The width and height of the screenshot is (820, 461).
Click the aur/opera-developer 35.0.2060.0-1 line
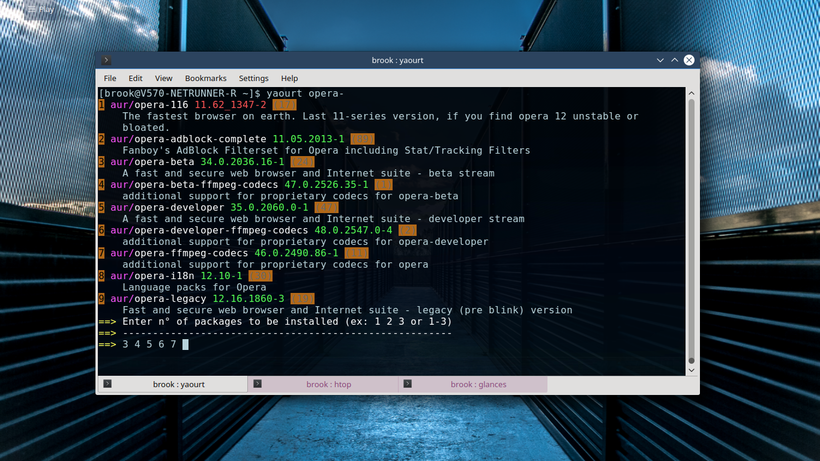[219, 208]
